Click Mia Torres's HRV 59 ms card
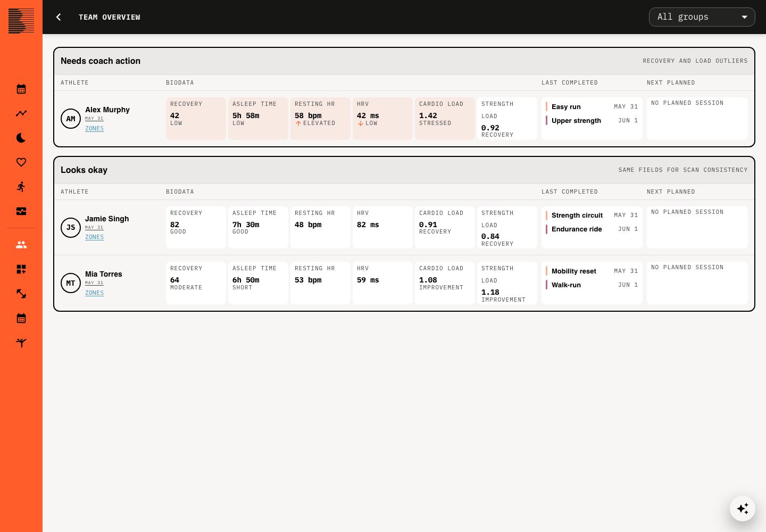Image resolution: width=766 pixels, height=532 pixels. pyautogui.click(x=382, y=283)
